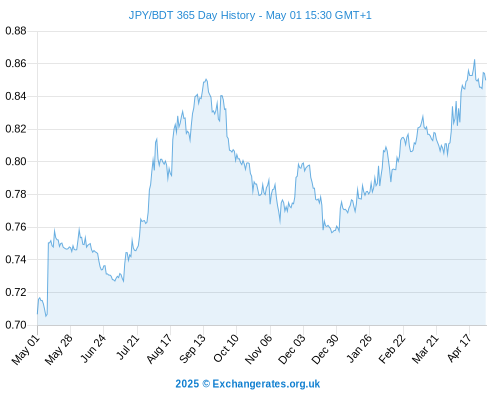
Task: Click the chart title JPY/BDT 365 Day History
Action: (192, 15)
